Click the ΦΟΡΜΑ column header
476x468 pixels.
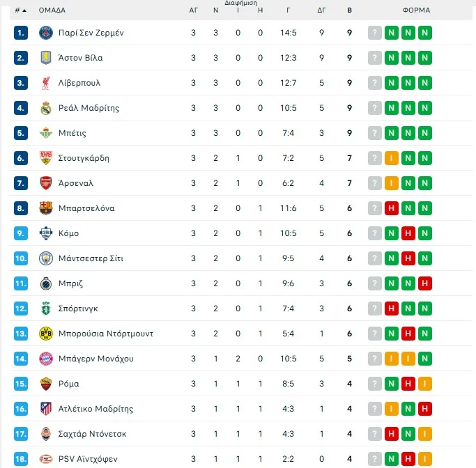(416, 10)
